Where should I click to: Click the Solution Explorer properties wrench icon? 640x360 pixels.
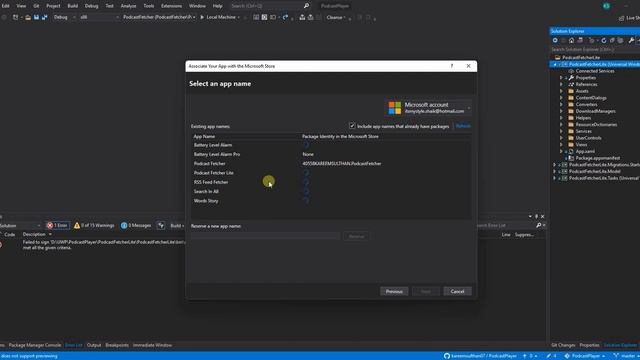(631, 40)
